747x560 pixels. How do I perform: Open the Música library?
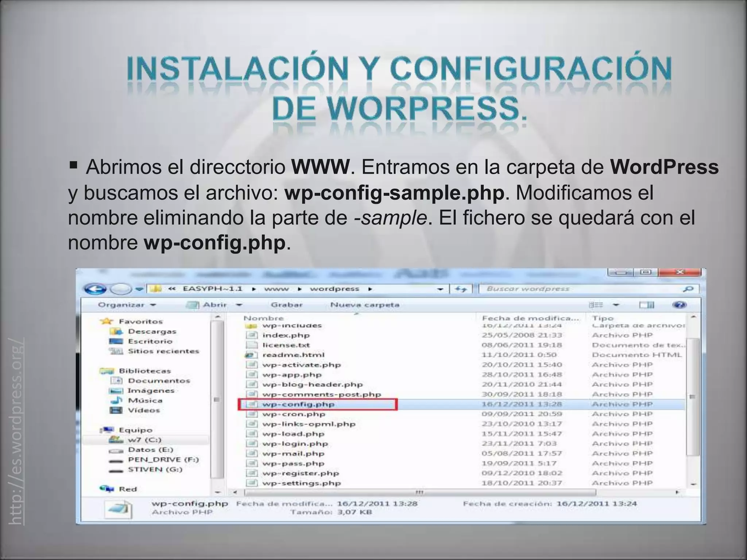point(145,400)
